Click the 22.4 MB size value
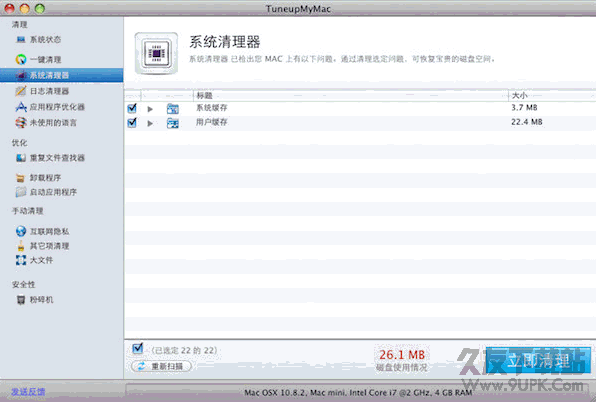 (527, 122)
